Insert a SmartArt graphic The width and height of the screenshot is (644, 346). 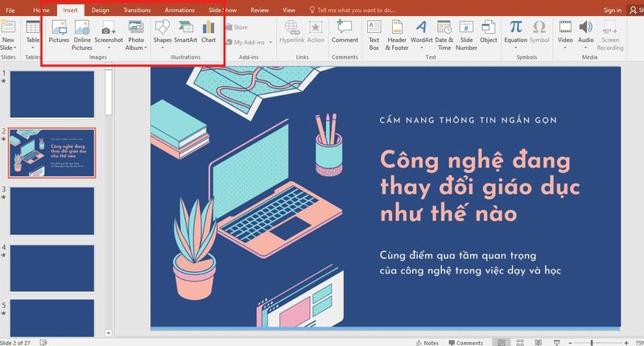coord(186,32)
